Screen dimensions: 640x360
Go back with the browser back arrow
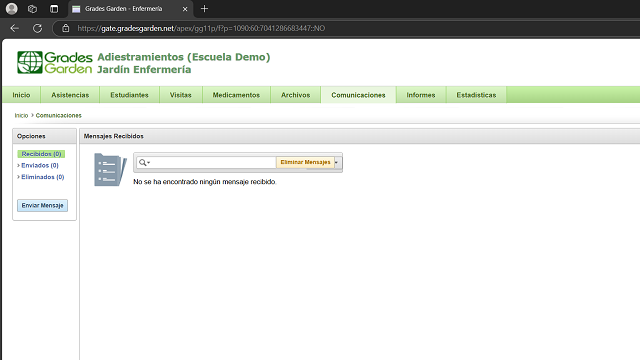tap(15, 28)
